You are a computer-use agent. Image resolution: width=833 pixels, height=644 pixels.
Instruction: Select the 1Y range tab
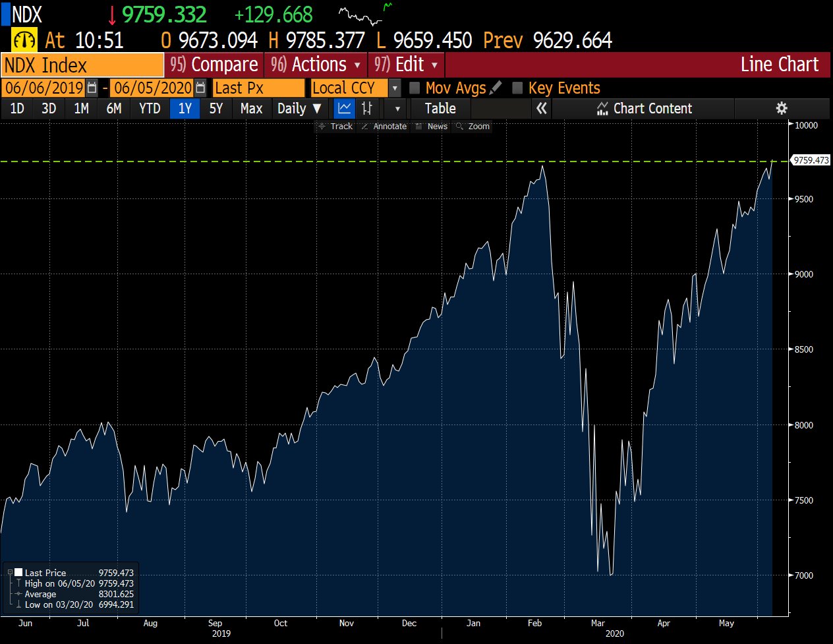click(x=185, y=109)
